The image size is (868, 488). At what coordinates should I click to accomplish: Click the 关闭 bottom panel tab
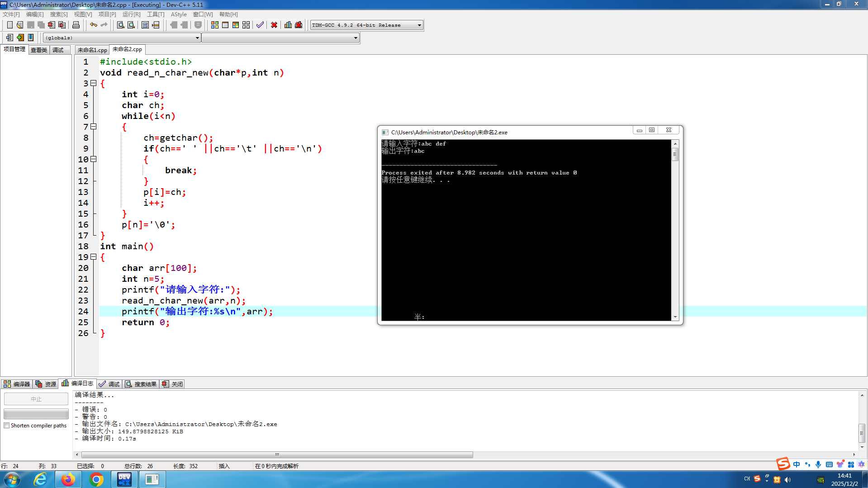(173, 384)
